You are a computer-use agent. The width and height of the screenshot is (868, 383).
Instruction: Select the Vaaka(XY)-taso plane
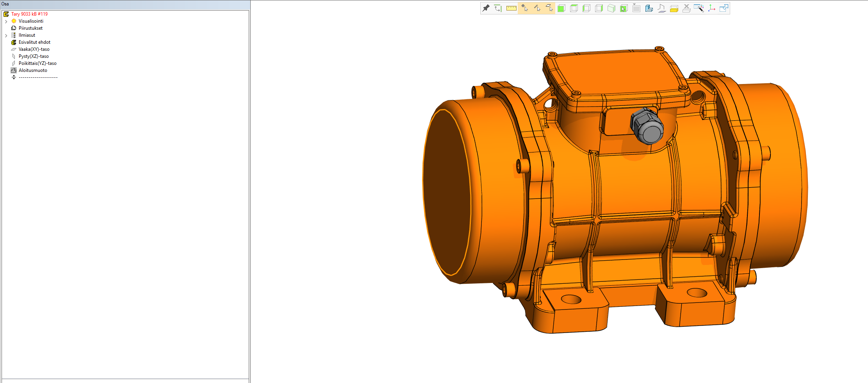(34, 49)
